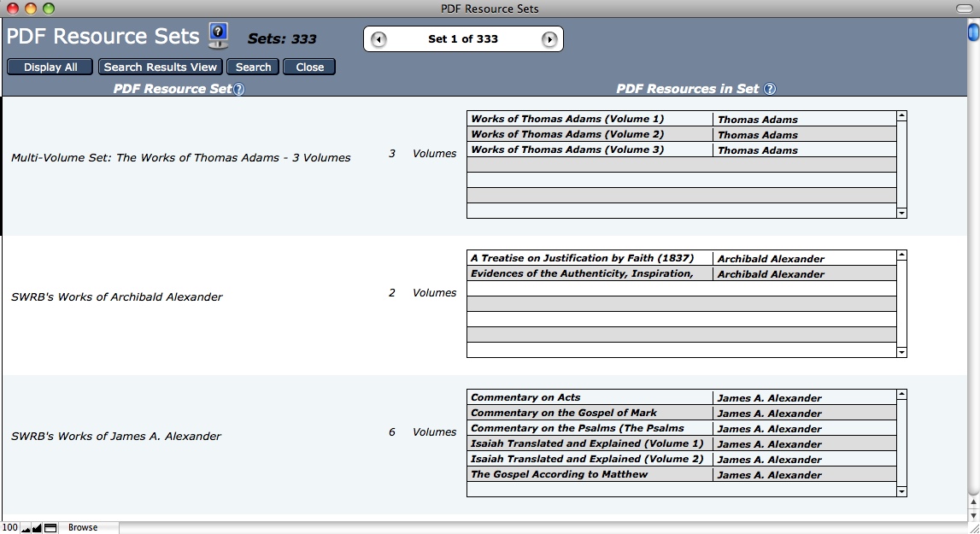Click the window scrollbar thumb at top right

click(x=974, y=32)
